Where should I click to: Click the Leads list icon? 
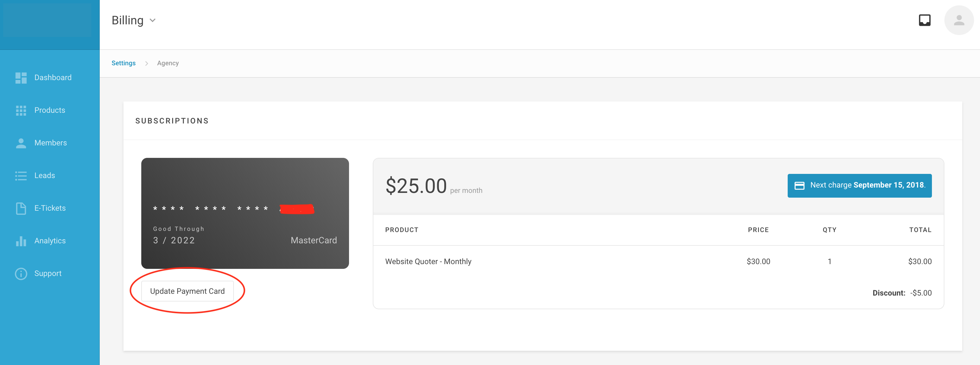pos(21,176)
